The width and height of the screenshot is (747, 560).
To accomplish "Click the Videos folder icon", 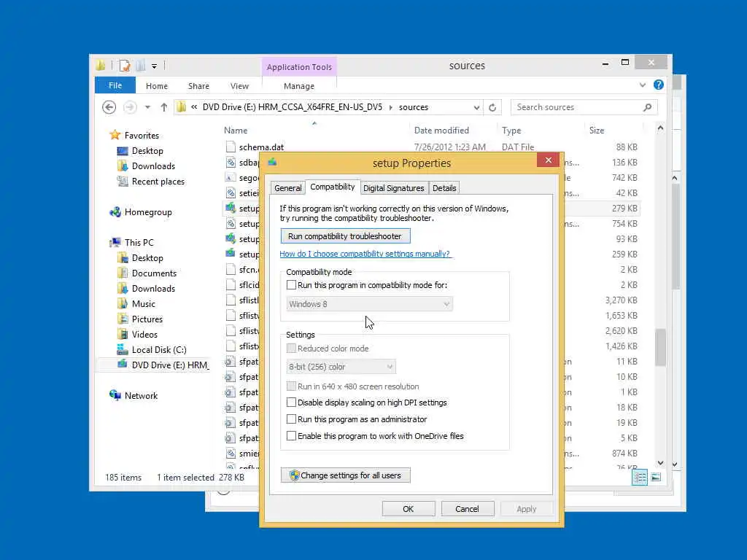I will 123,334.
